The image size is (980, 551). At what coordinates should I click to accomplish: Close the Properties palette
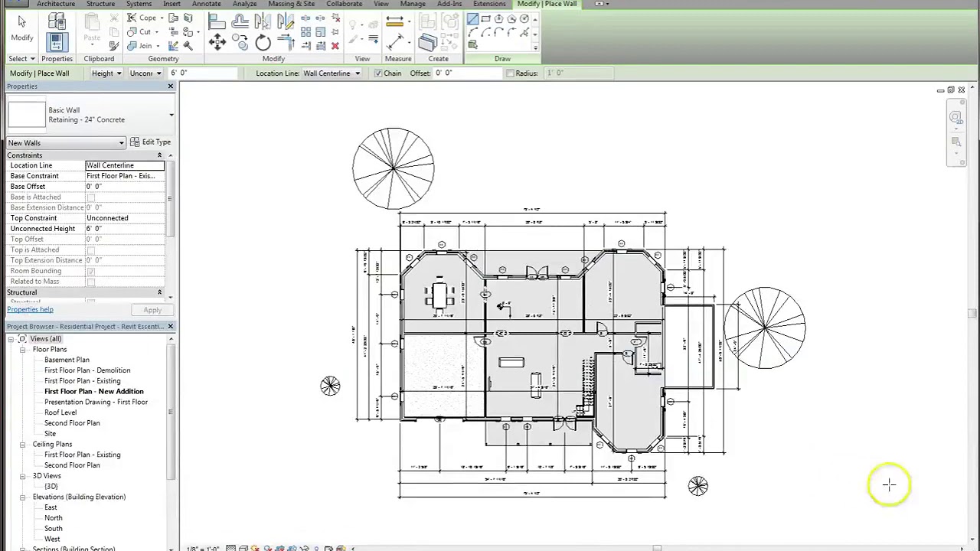pyautogui.click(x=170, y=86)
